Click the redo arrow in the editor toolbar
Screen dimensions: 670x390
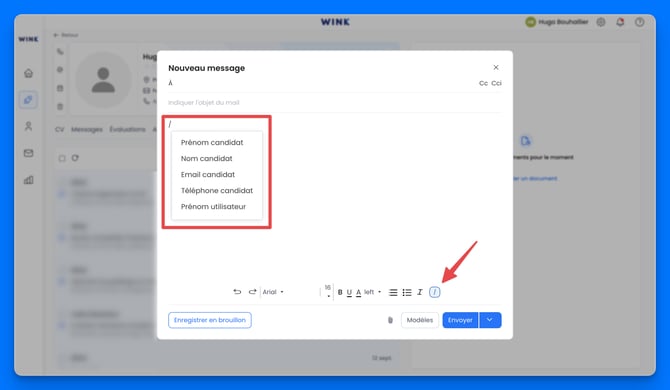pyautogui.click(x=253, y=292)
